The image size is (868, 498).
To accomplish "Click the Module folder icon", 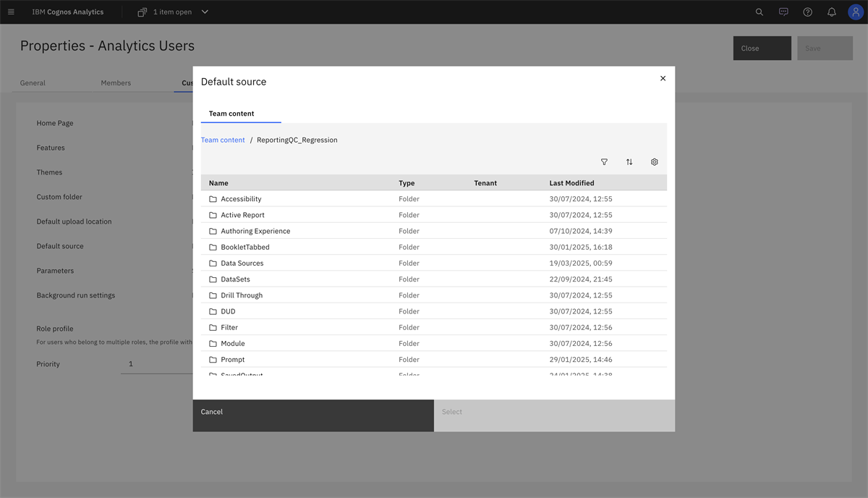I will point(213,343).
